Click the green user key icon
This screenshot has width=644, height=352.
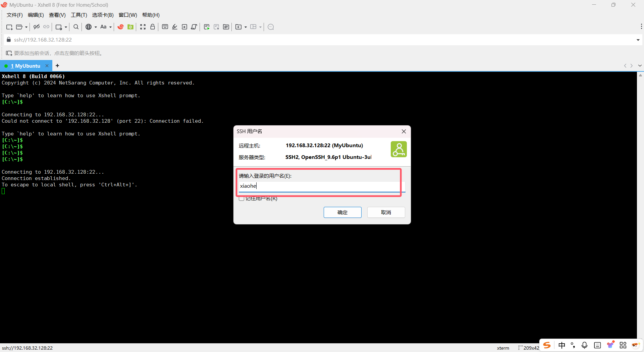(399, 149)
